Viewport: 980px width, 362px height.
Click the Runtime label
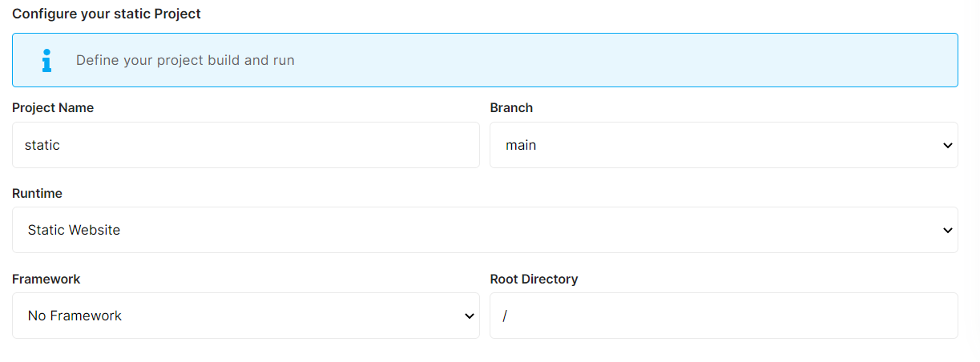pyautogui.click(x=37, y=193)
